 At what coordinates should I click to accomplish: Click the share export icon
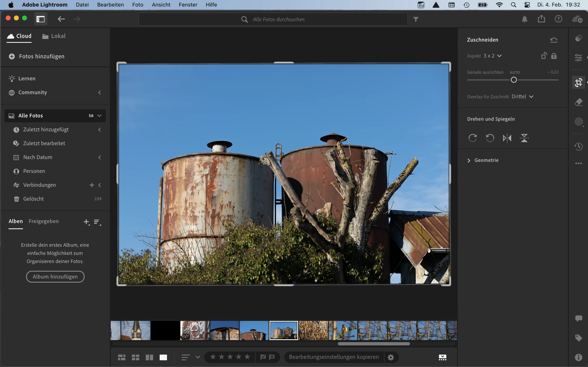pos(541,19)
